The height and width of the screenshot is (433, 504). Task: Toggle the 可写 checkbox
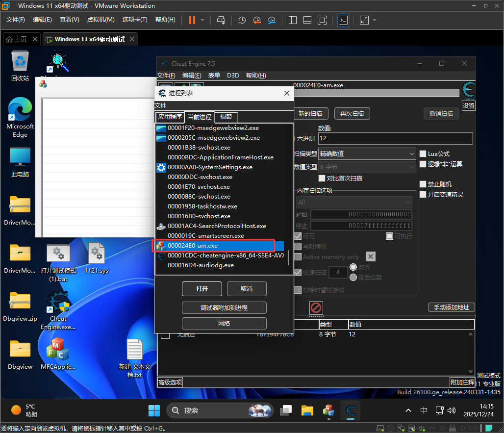pos(298,236)
